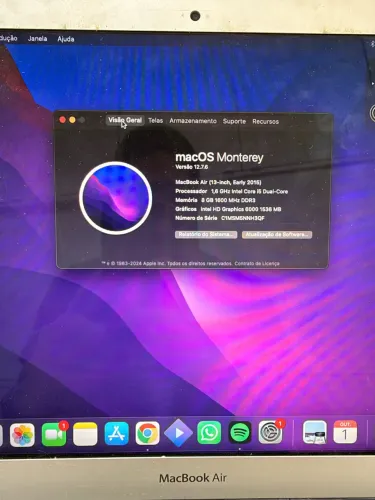Viewport: 375px width, 500px height.
Task: Open the App Store from the Dock
Action: (116, 434)
